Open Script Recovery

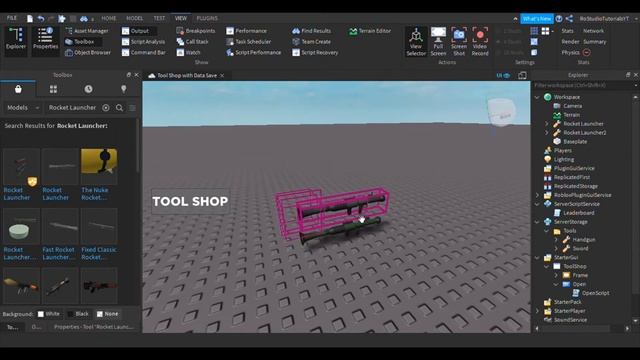coord(315,53)
